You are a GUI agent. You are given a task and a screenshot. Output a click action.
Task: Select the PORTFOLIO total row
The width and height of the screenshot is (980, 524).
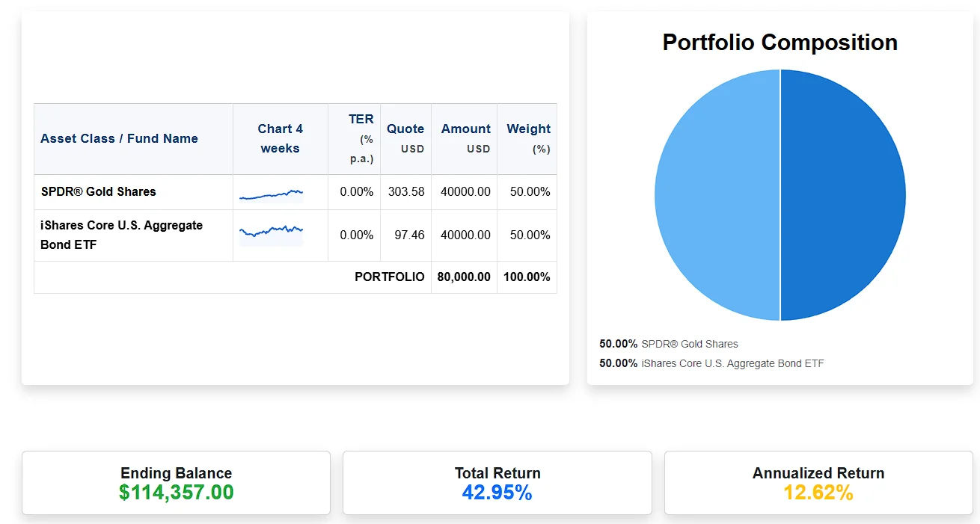click(x=389, y=277)
